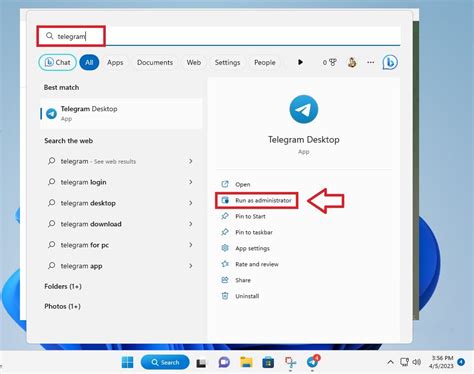474x374 pixels.
Task: Open App settings for Telegram
Action: pyautogui.click(x=245, y=248)
